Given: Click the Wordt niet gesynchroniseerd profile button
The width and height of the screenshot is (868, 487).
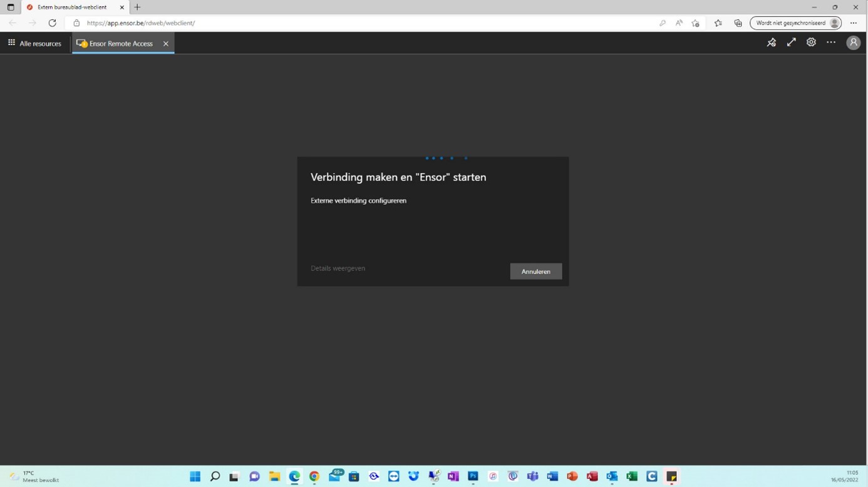Looking at the screenshot, I should coord(797,23).
